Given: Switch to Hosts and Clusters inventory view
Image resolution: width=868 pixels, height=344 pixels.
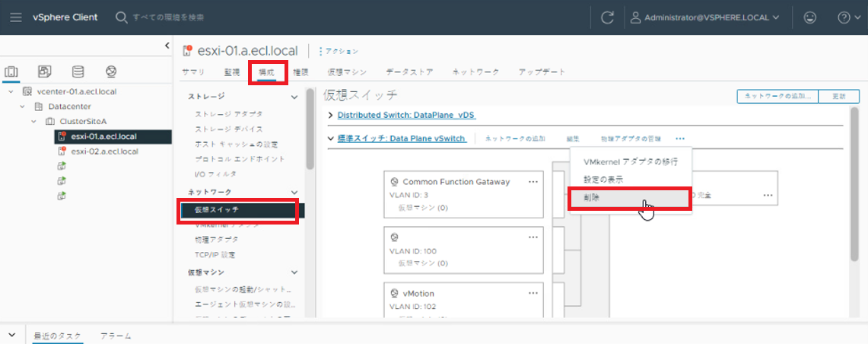Looking at the screenshot, I should [11, 72].
